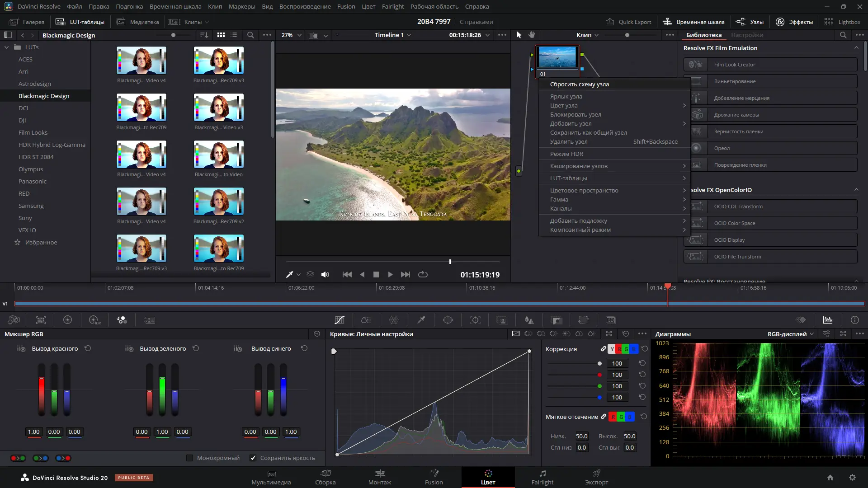The width and height of the screenshot is (868, 488).
Task: Enable the Монохромный checkbox
Action: 190,458
